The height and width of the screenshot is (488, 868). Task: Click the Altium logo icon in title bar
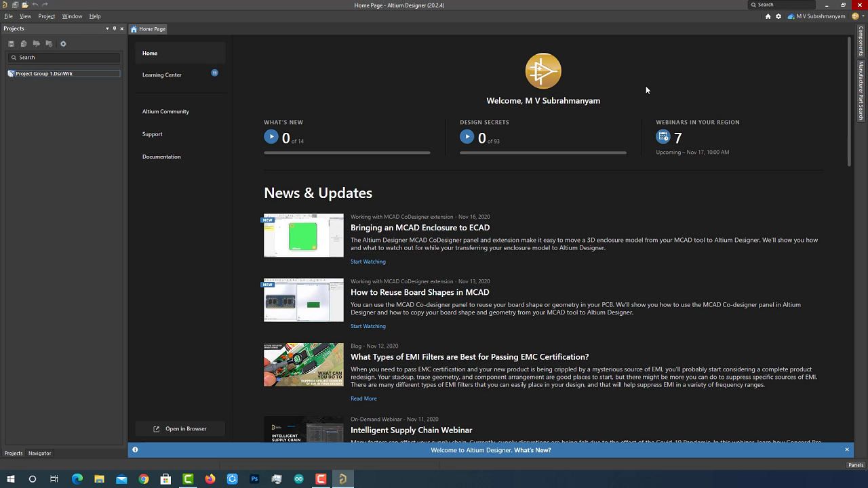(x=5, y=5)
